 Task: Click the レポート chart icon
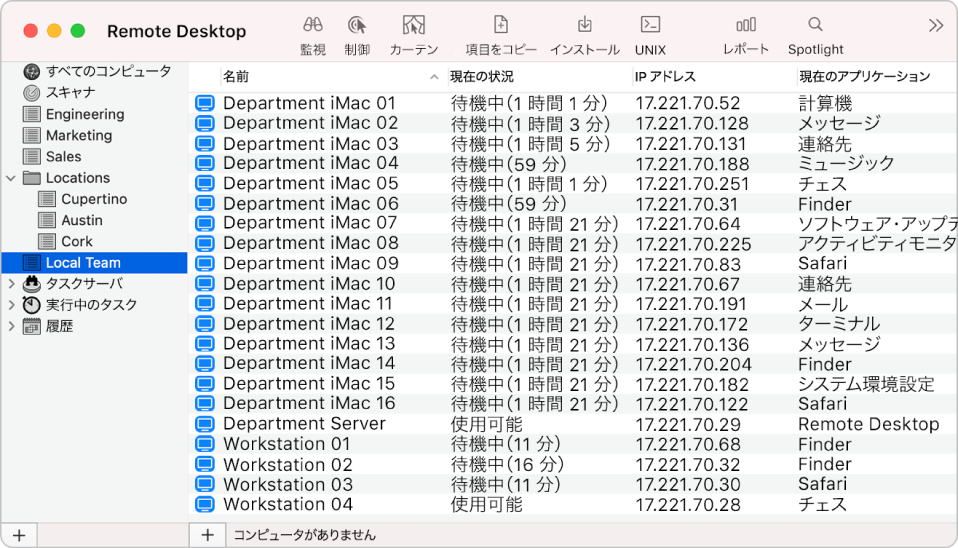coord(746,25)
